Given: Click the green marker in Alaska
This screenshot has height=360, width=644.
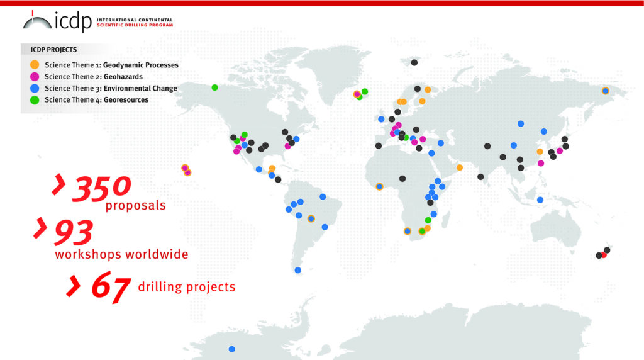Looking at the screenshot, I should click(x=215, y=87).
